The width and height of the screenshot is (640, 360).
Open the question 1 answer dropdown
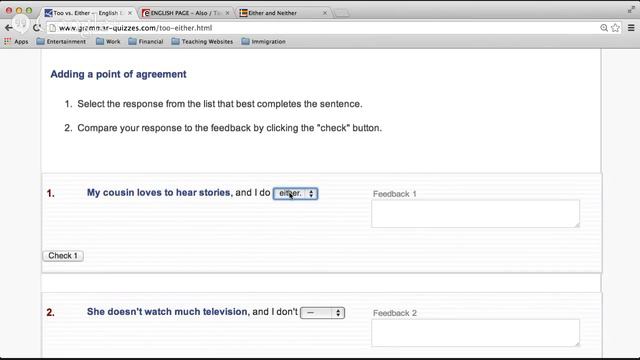[296, 193]
